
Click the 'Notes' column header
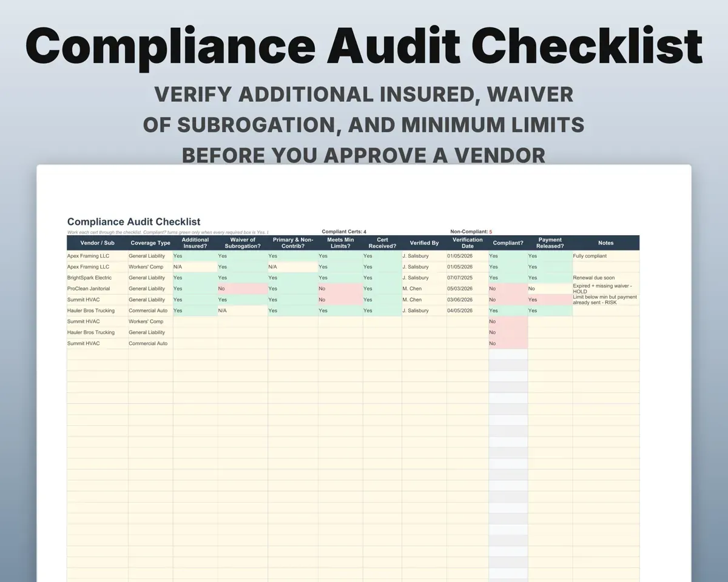[x=606, y=243]
